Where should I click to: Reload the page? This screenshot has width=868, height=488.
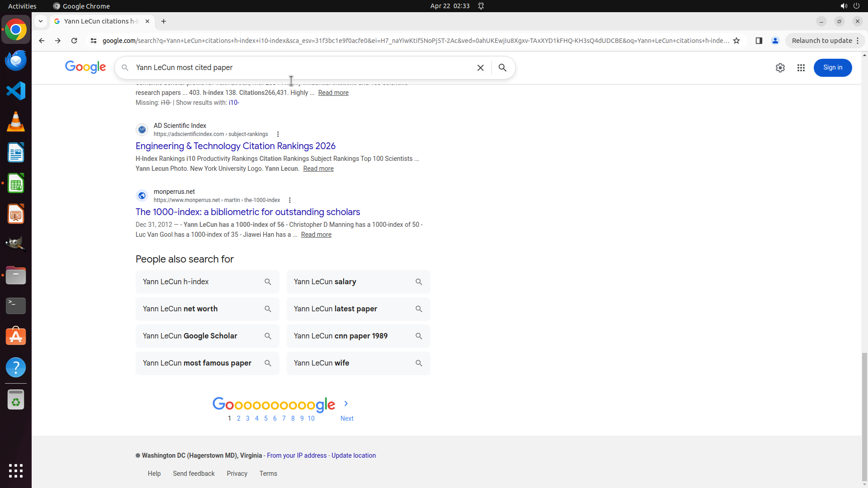(74, 41)
